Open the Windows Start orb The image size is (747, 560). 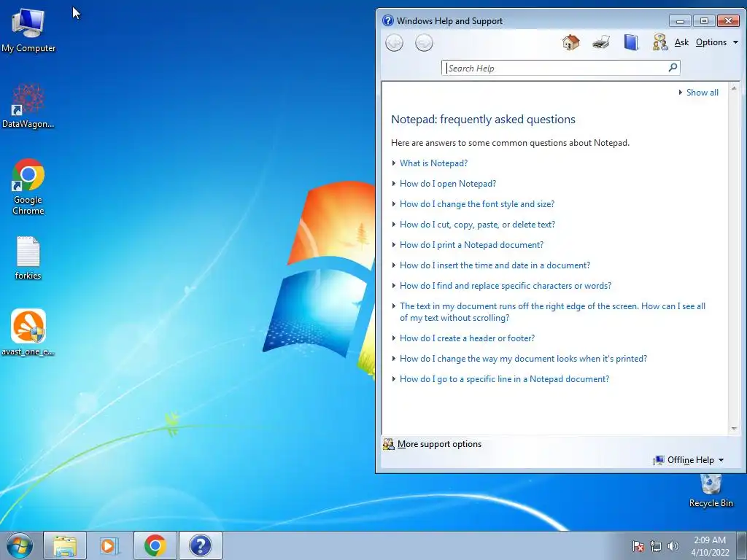(x=19, y=545)
